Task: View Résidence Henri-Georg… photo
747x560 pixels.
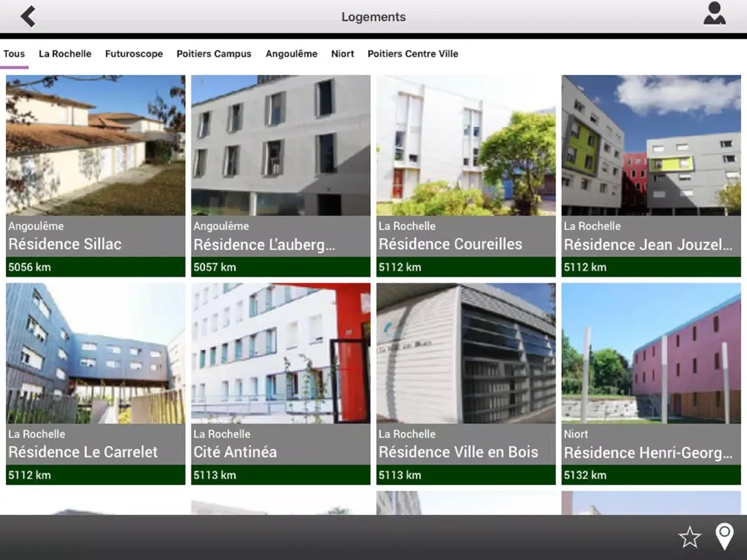Action: 651,354
